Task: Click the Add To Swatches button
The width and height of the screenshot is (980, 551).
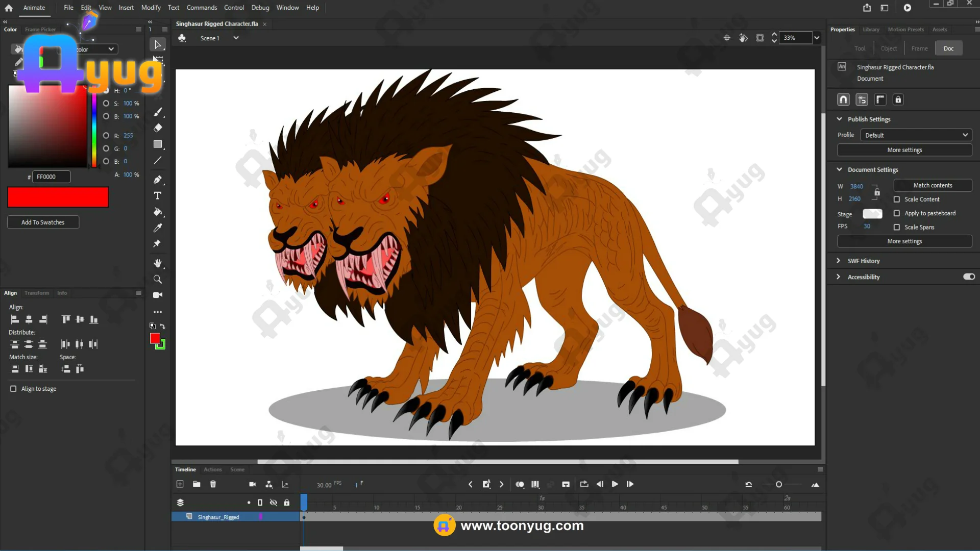Action: (43, 222)
